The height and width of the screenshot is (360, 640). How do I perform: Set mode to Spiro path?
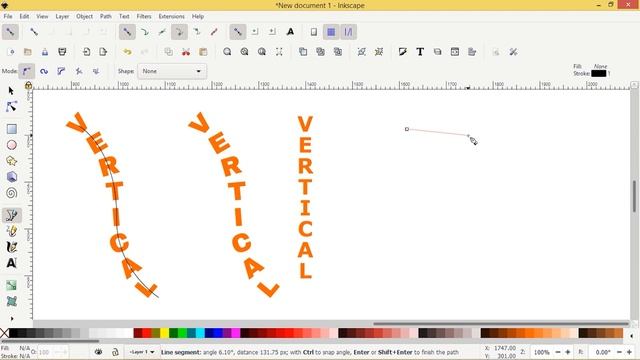tap(44, 71)
